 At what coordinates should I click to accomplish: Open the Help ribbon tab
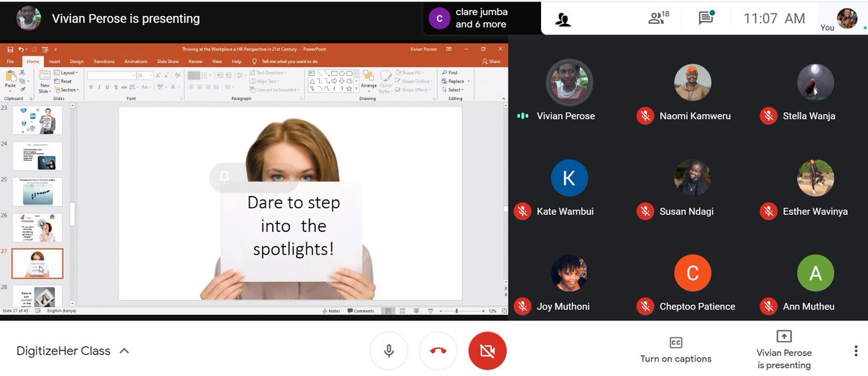[x=236, y=61]
